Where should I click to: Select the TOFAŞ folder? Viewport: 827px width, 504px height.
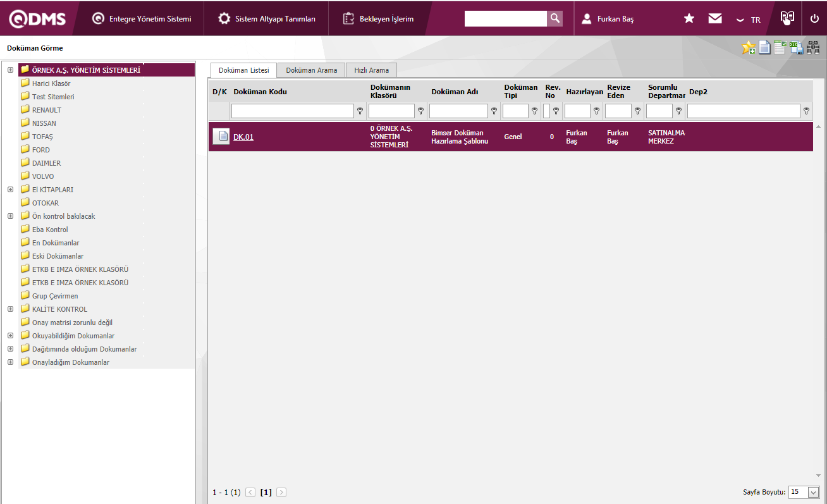(42, 137)
